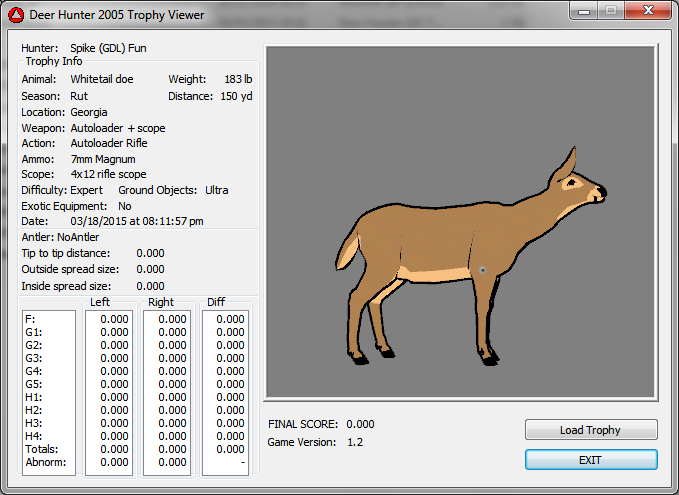Click the deer's tail in the preview
Viewport: 679px width, 495px height.
347,253
